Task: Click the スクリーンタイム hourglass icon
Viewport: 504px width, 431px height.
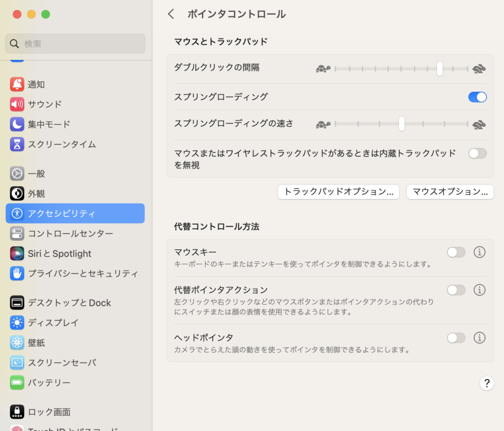Action: point(17,144)
